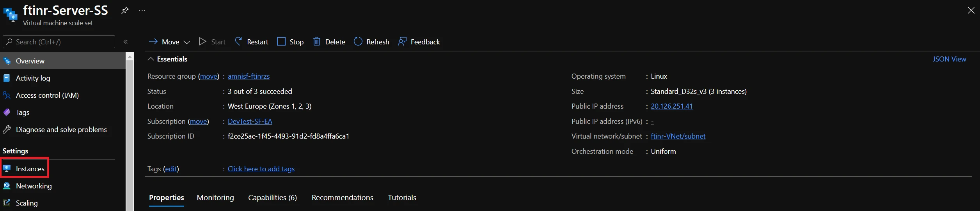980x211 pixels.
Task: Click the Move arrow icon
Action: 153,42
